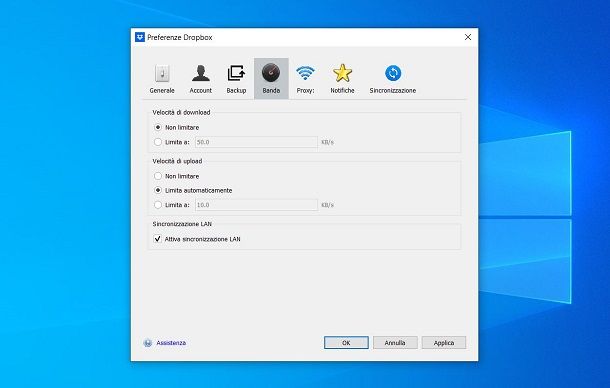Click the Annulla button

coord(395,342)
